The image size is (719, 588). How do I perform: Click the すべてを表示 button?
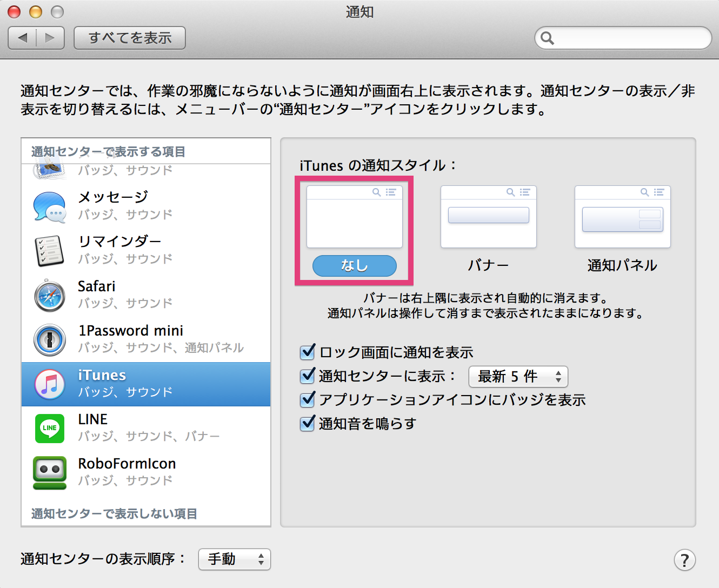[130, 38]
